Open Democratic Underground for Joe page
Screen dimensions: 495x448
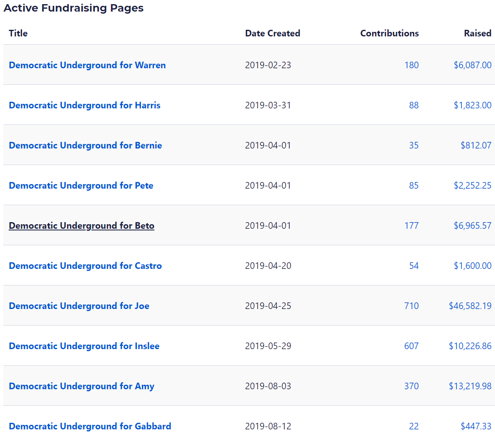coord(79,306)
